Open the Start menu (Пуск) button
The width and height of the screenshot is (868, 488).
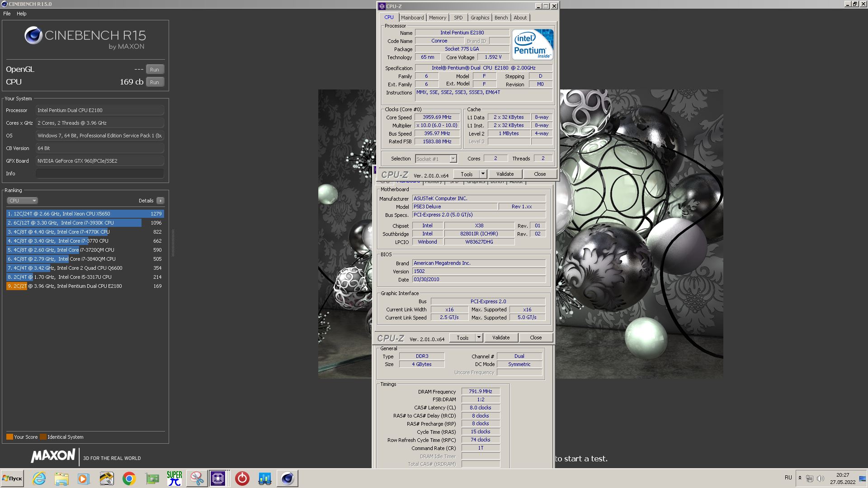pos(12,479)
